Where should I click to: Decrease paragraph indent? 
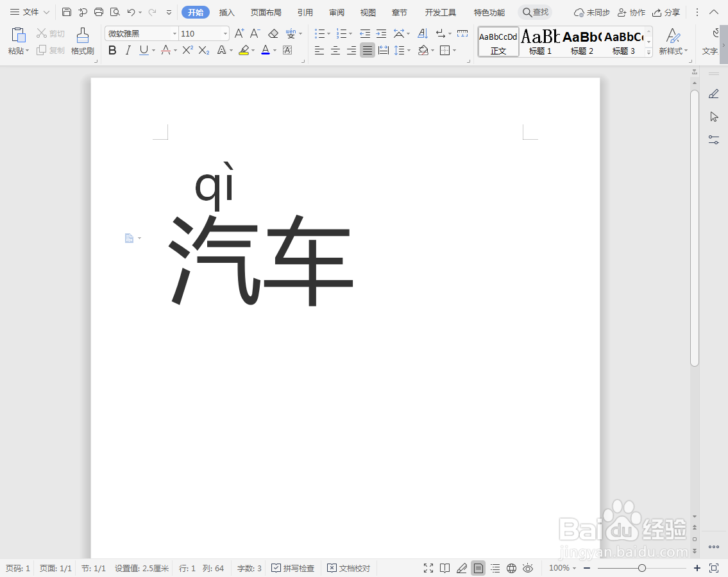pyautogui.click(x=365, y=33)
